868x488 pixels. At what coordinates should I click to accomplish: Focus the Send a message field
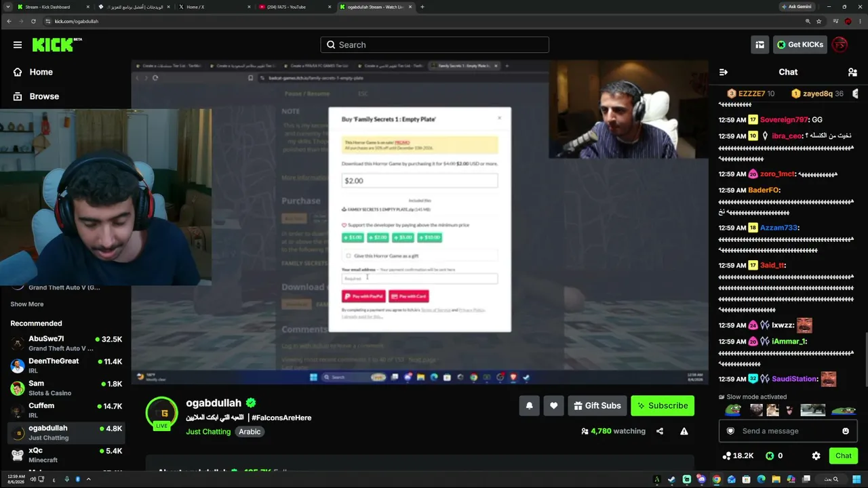click(x=787, y=431)
